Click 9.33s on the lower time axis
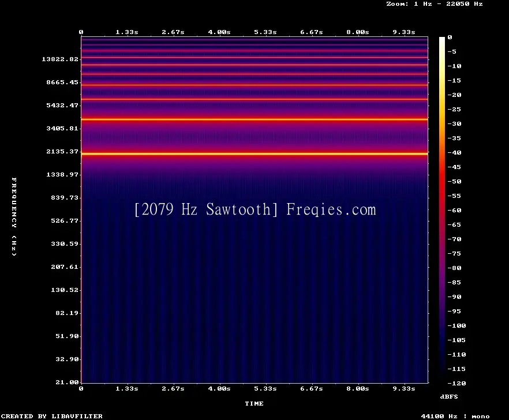This screenshot has width=509, height=420. click(x=404, y=388)
